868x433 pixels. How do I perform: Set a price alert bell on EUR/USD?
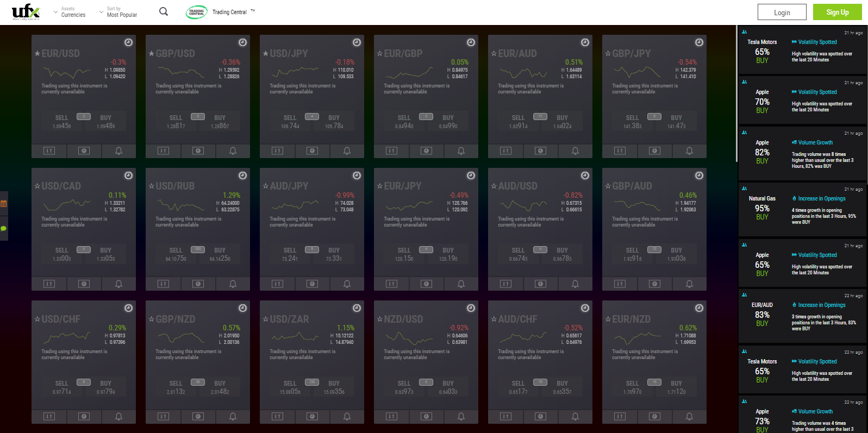(x=118, y=150)
